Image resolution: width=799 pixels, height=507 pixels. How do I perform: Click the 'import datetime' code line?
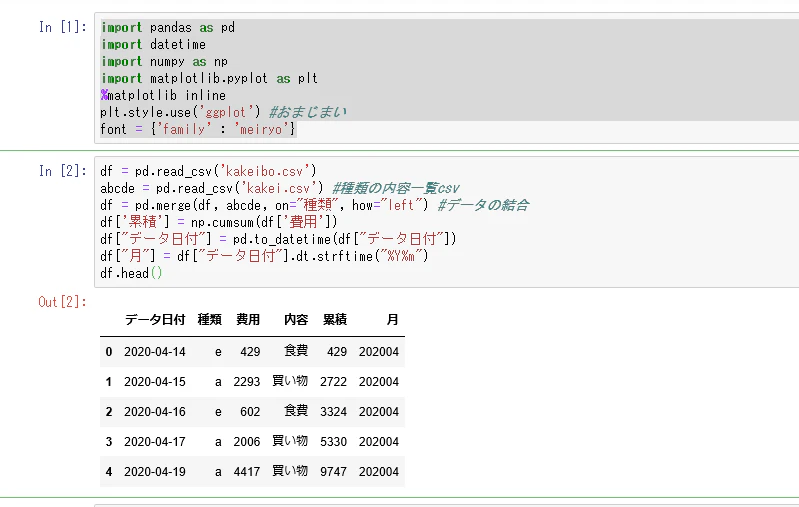(x=153, y=45)
